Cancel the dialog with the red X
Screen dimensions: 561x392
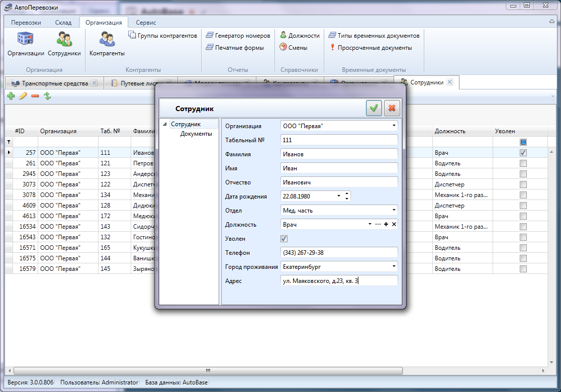(392, 108)
